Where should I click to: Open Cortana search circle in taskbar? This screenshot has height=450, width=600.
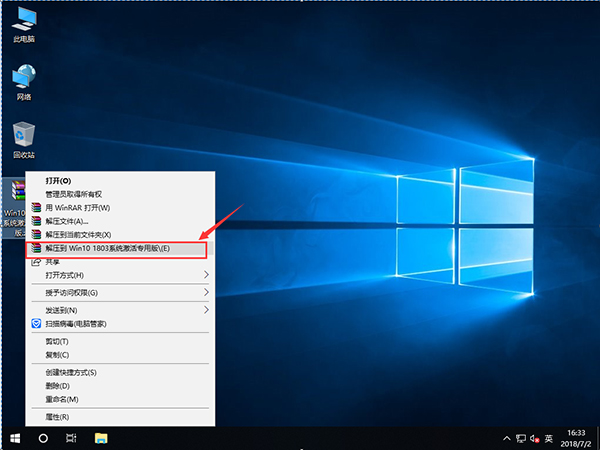coord(43,439)
